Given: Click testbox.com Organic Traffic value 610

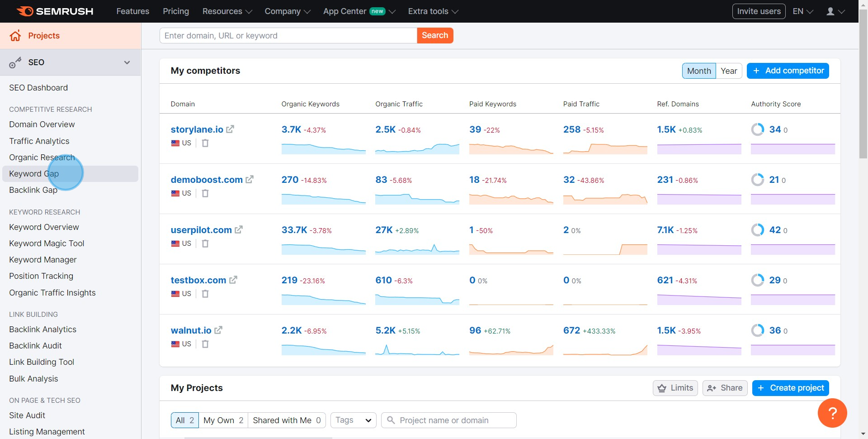Looking at the screenshot, I should (383, 280).
